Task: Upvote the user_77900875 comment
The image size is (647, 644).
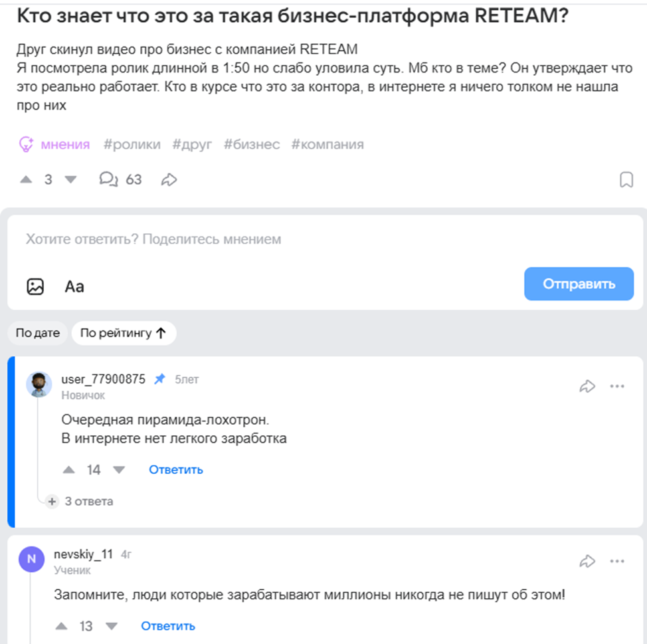Action: 69,470
